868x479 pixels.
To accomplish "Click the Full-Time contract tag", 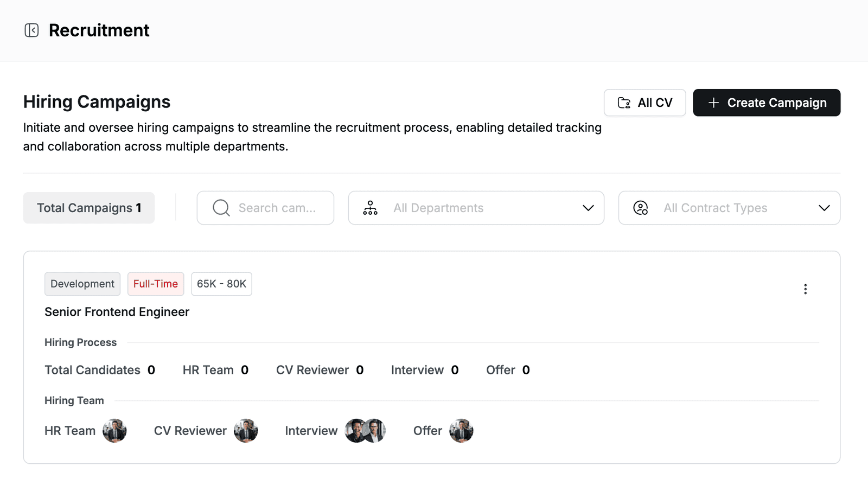I will click(156, 284).
